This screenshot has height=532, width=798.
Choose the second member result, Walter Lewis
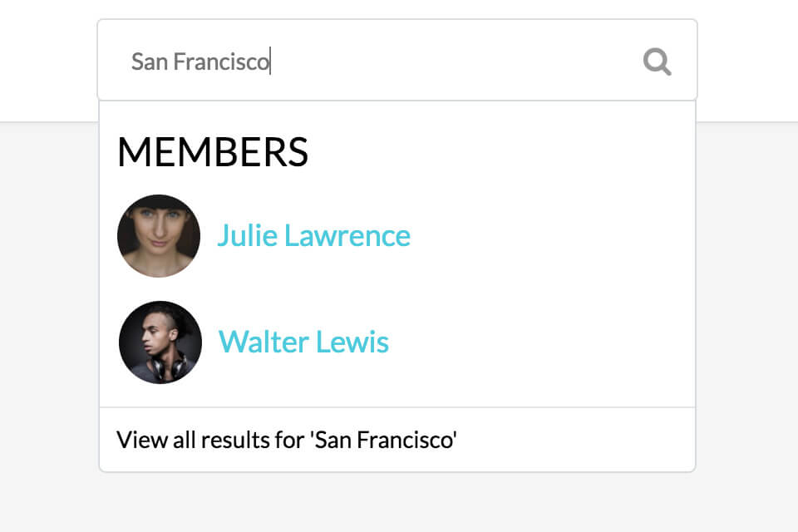click(x=303, y=342)
